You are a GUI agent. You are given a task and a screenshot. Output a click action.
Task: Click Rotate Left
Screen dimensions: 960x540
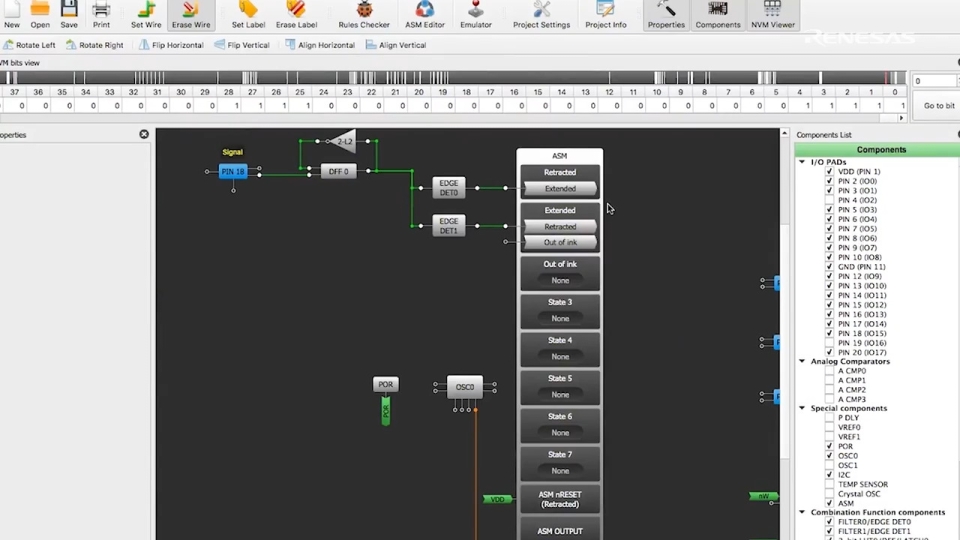29,45
